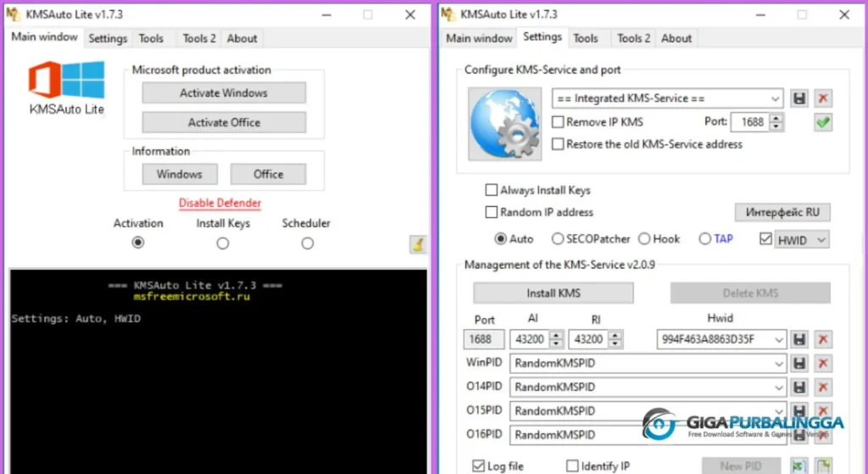Click the lower Port 1688 field
Image resolution: width=868 pixels, height=474 pixels.
point(483,339)
